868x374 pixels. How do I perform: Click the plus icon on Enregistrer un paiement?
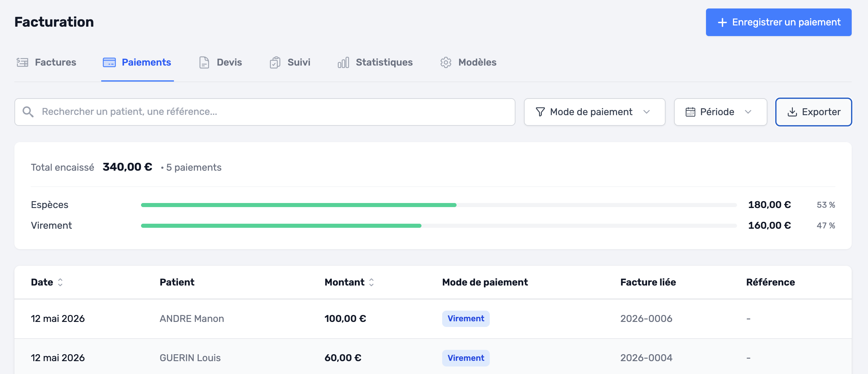[x=722, y=22]
